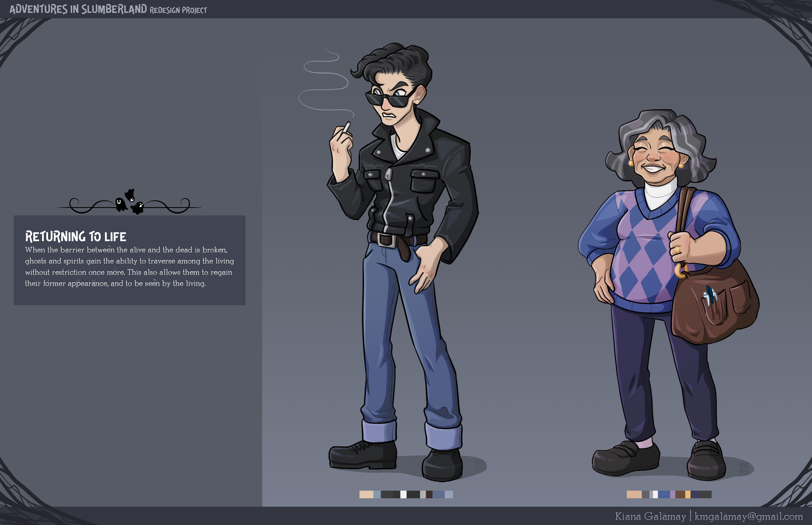
Task: Pick the light periwinkle swatch ending greaser's palette
Action: click(x=449, y=494)
